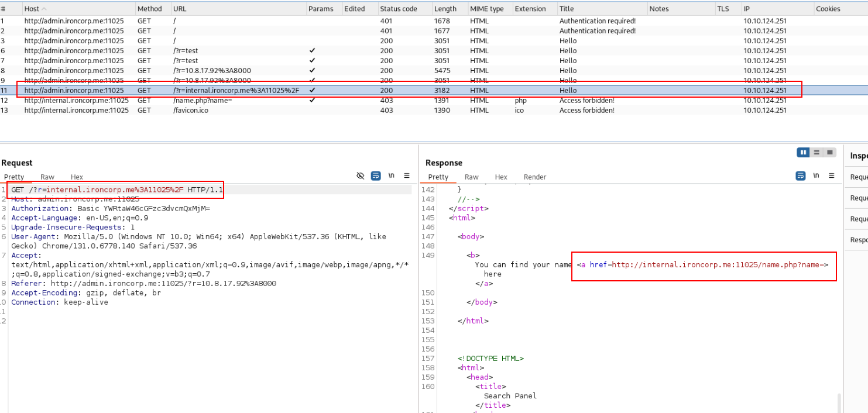Image resolution: width=868 pixels, height=413 pixels.
Task: Click Params checkmark in row 12
Action: point(312,100)
